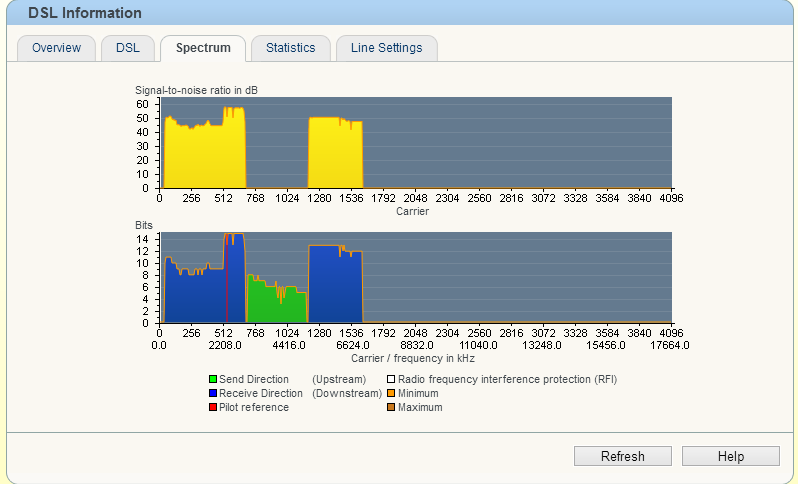
Task: Click the 'Bits' chart label
Action: click(x=144, y=225)
